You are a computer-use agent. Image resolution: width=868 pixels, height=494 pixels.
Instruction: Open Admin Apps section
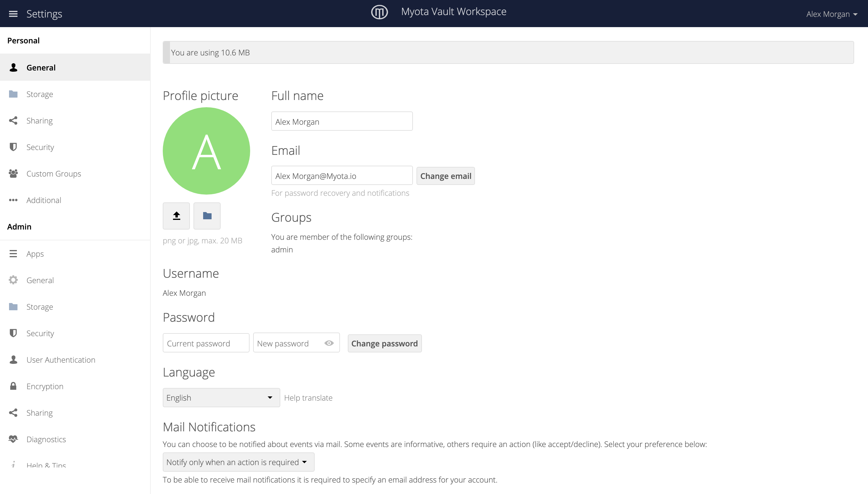click(75, 253)
